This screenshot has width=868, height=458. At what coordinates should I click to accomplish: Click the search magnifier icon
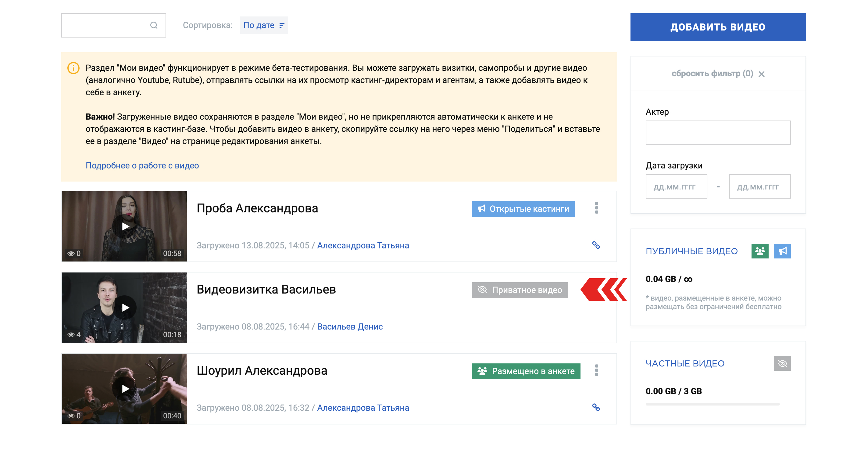(x=154, y=25)
